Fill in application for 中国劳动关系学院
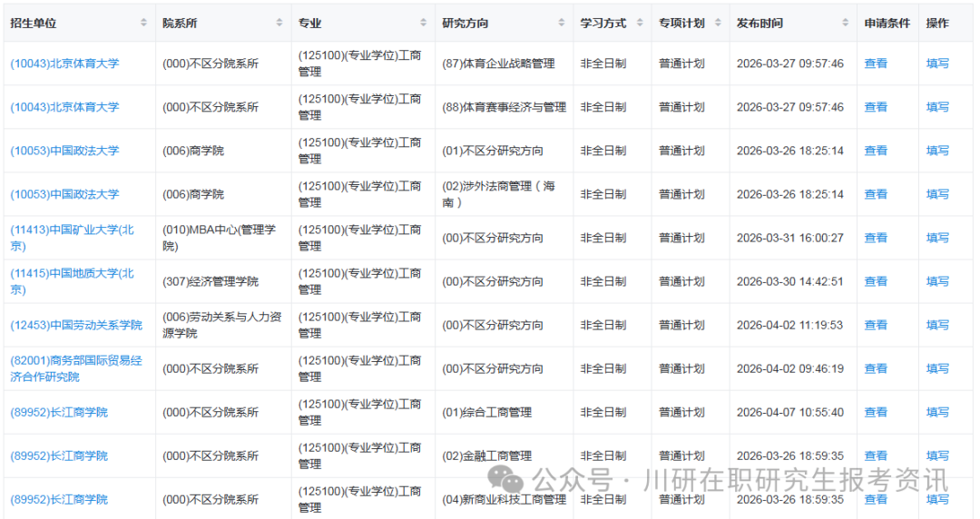The image size is (980, 519). pos(937,325)
